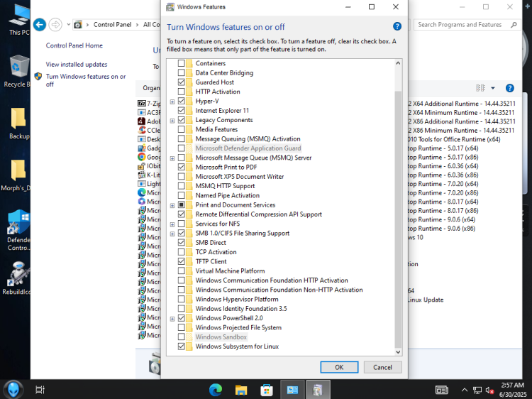
Task: Go back in Control Panel window
Action: (40, 24)
